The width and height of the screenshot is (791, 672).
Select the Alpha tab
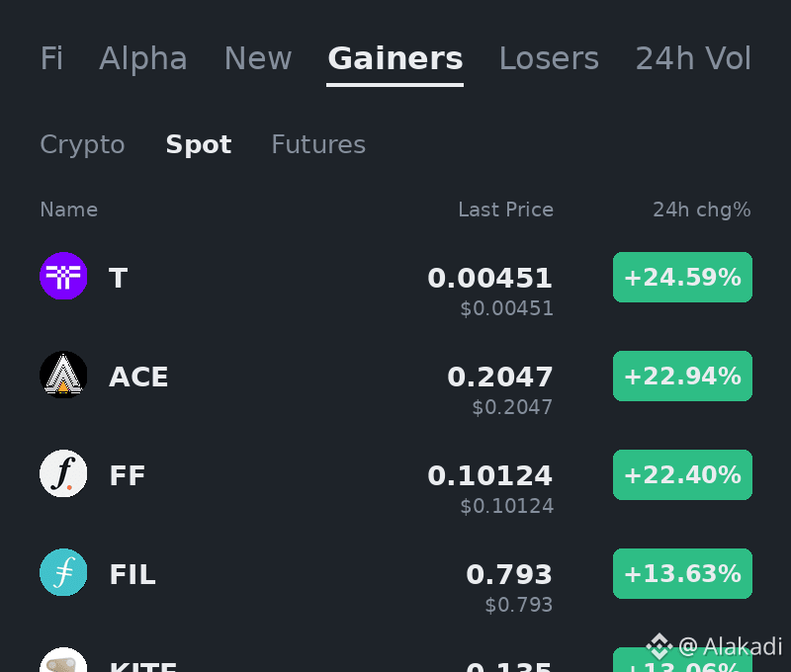(x=143, y=58)
